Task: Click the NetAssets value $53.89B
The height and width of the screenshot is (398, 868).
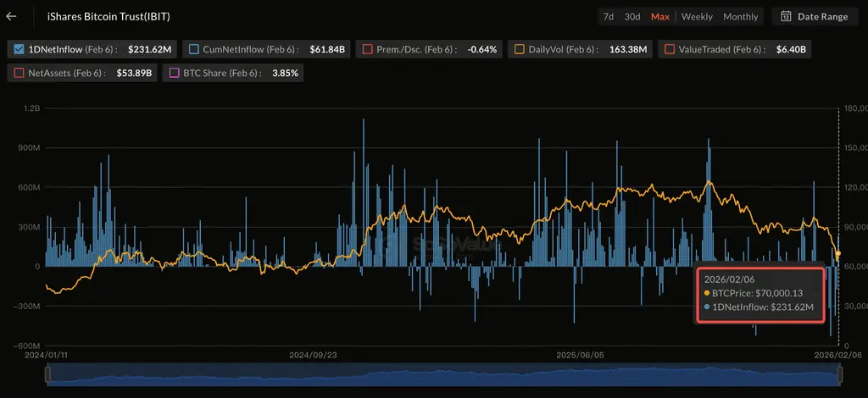Action: 134,73
